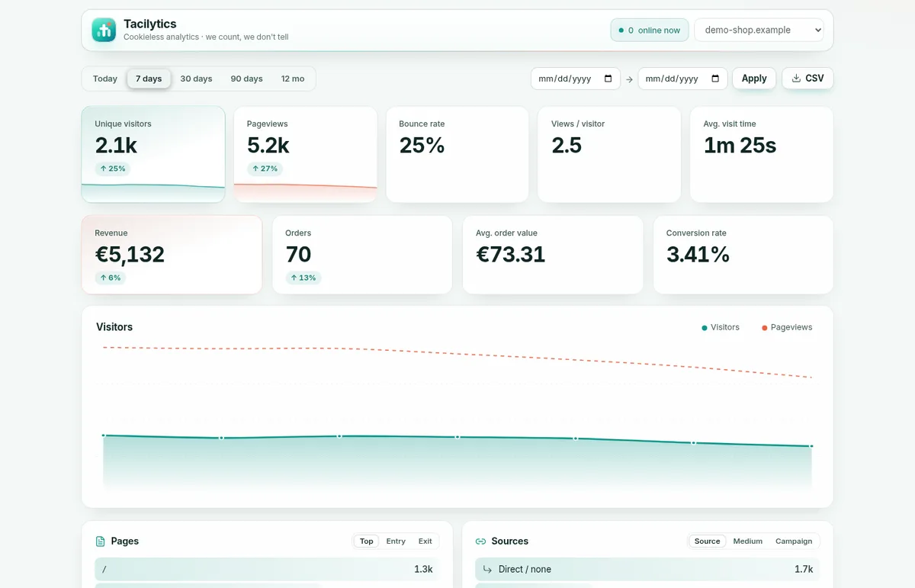This screenshot has height=588, width=915.
Task: Select the Campaign tab in Sources
Action: pyautogui.click(x=794, y=541)
